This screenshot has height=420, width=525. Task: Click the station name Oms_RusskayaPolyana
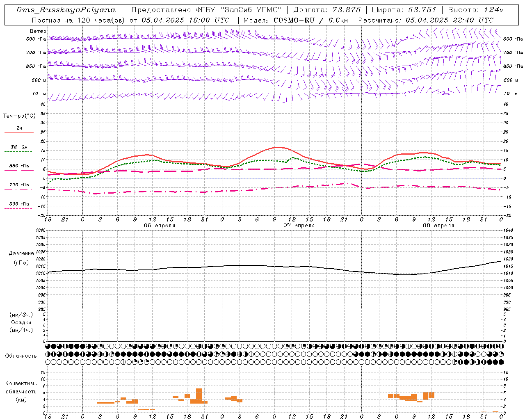coord(66,10)
